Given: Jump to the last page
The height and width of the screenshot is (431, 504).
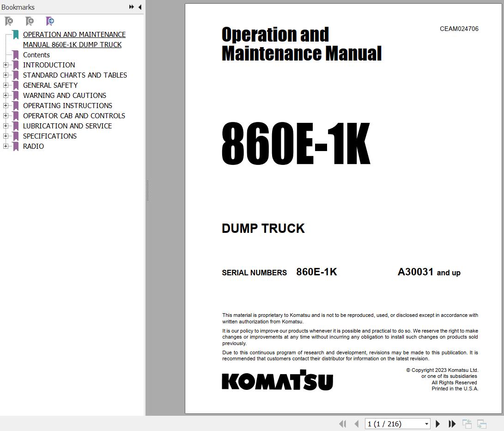Looking at the screenshot, I should click(452, 424).
